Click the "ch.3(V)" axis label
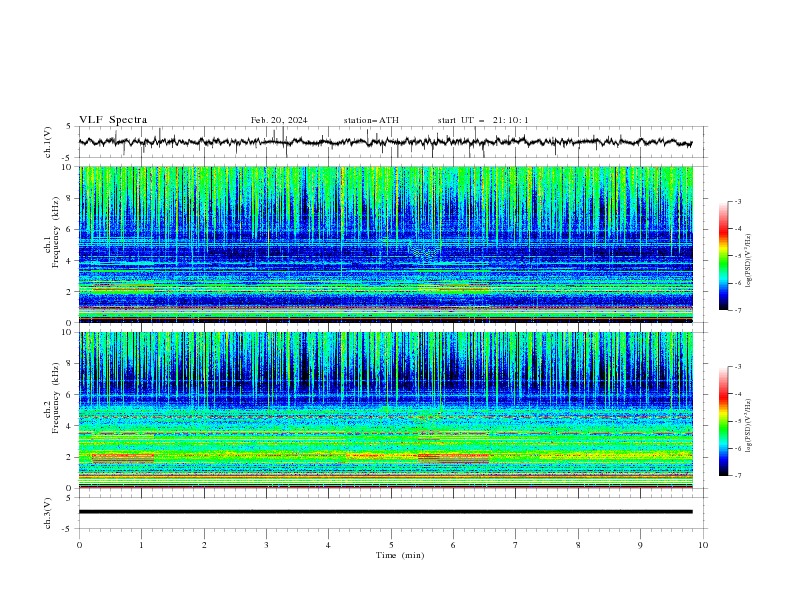 pos(48,513)
